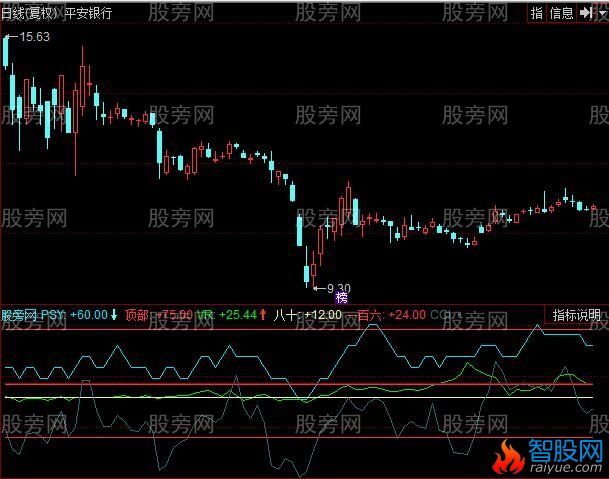Click the 9.30 low price label
Viewport: 609px width, 479px height.
[x=339, y=288]
